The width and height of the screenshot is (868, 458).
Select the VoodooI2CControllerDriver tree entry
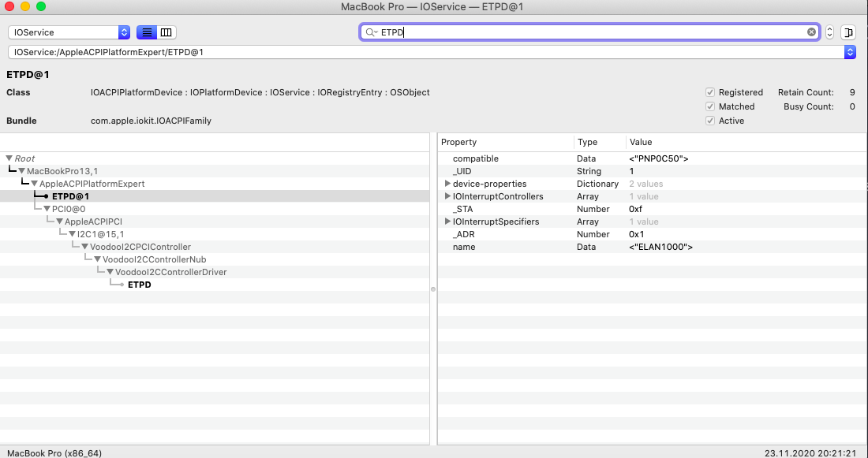[x=170, y=272]
